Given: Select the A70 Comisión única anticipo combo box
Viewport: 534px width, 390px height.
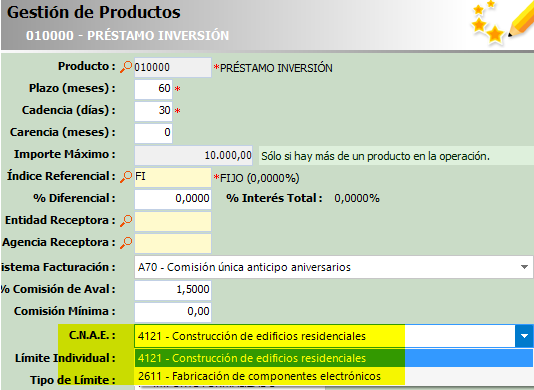Looking at the screenshot, I should coord(334,267).
